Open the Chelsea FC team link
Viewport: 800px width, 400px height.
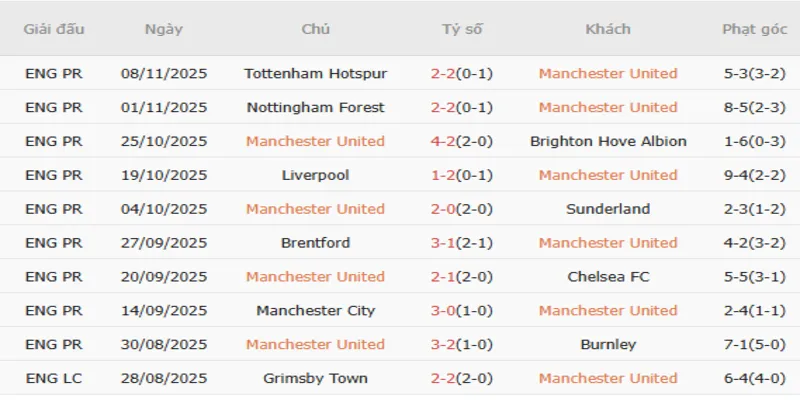[608, 277]
